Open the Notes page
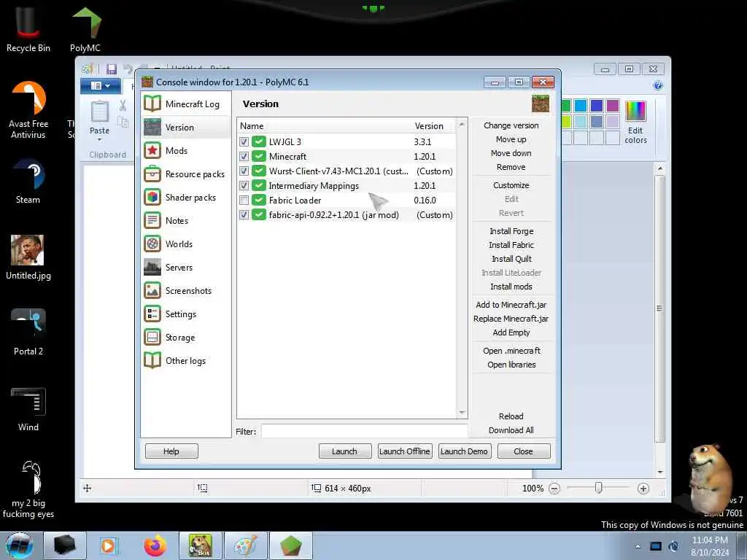Image resolution: width=747 pixels, height=560 pixels. (185, 220)
